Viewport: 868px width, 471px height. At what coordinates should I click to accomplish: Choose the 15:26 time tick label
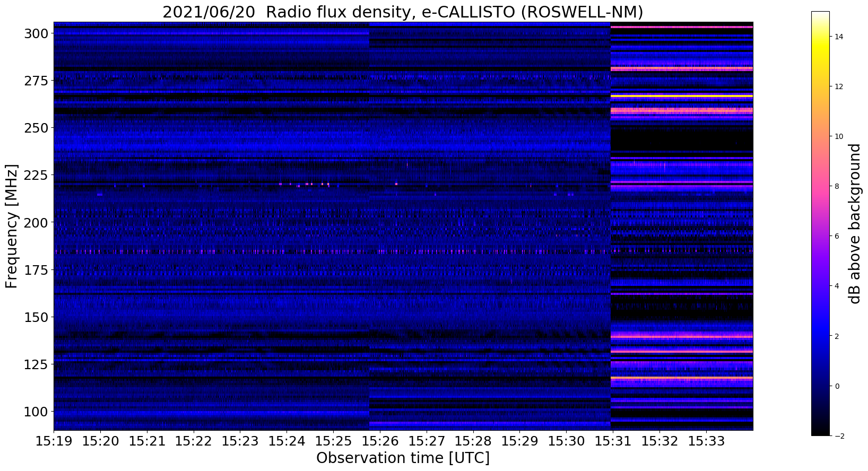[380, 441]
